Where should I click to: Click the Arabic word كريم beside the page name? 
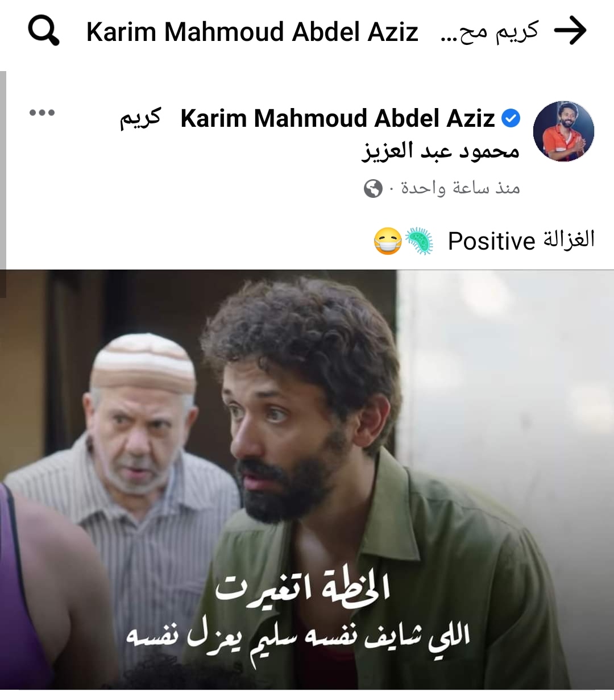pyautogui.click(x=141, y=118)
